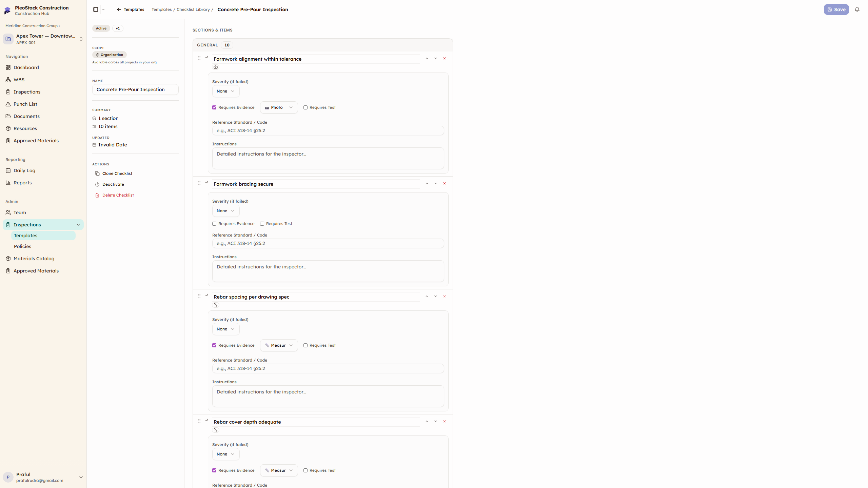Toggle the sidebar panel icon
This screenshot has height=488, width=868.
coord(96,9)
